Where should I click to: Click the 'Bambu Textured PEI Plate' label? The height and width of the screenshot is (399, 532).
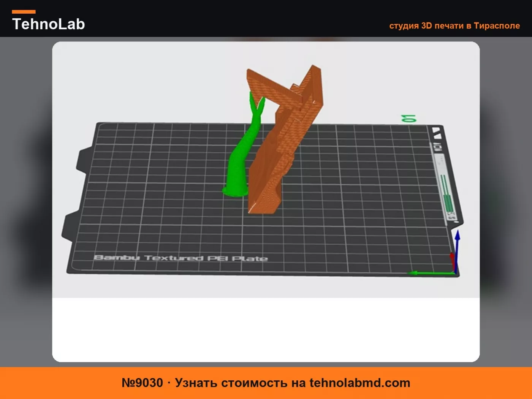[x=180, y=258]
